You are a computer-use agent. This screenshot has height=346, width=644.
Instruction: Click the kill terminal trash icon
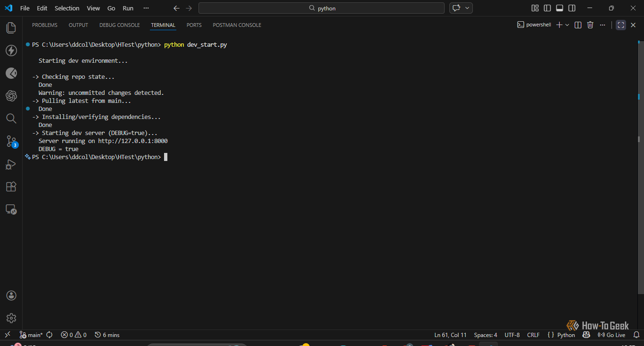click(x=590, y=25)
